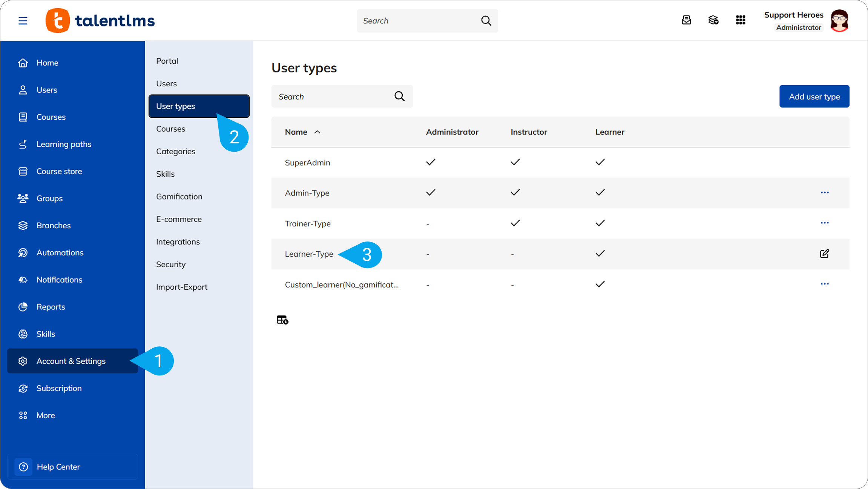The image size is (868, 489).
Task: Click the Automations icon
Action: pyautogui.click(x=23, y=252)
